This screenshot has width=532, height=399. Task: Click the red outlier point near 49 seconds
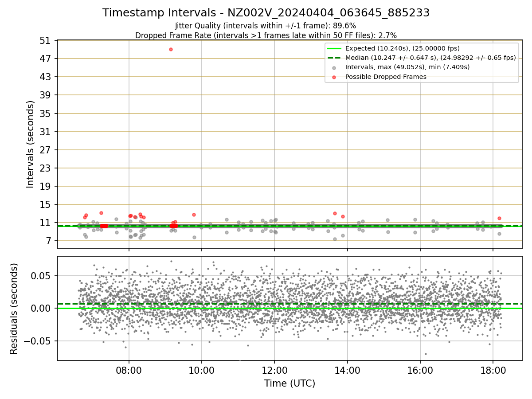(x=171, y=49)
